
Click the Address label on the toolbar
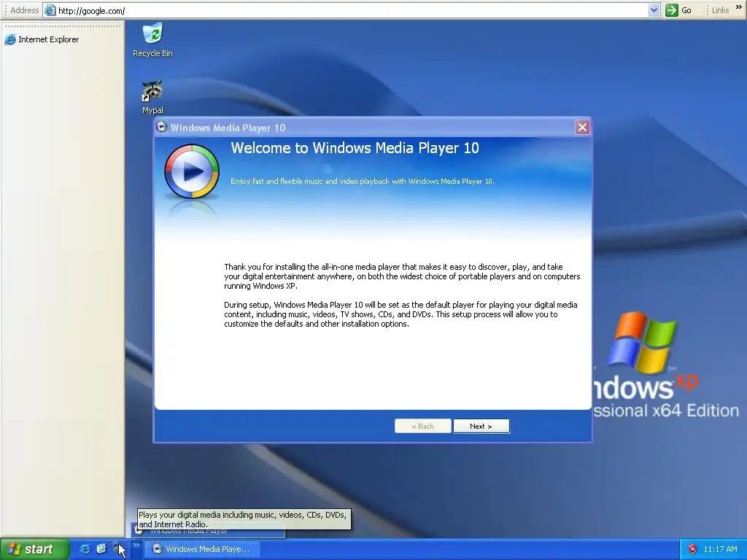[24, 10]
